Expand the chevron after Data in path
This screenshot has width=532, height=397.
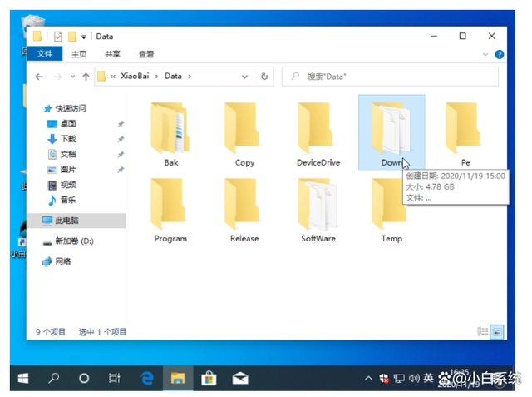pyautogui.click(x=190, y=77)
